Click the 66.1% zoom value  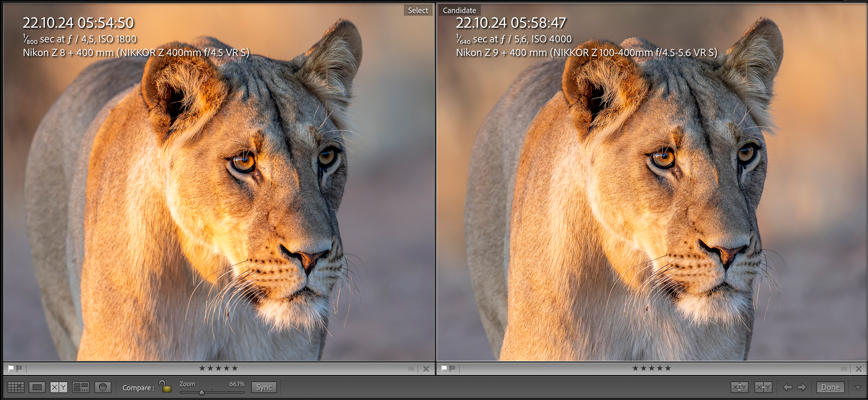(x=237, y=384)
